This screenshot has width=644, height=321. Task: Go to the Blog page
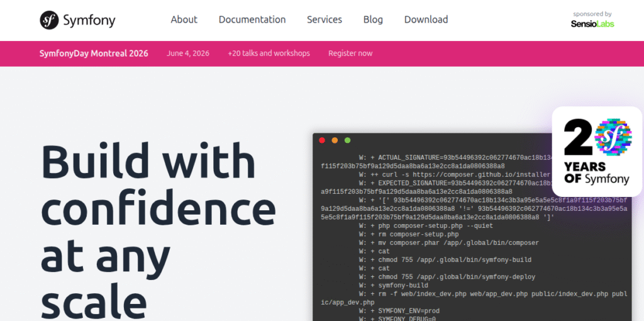click(x=373, y=20)
